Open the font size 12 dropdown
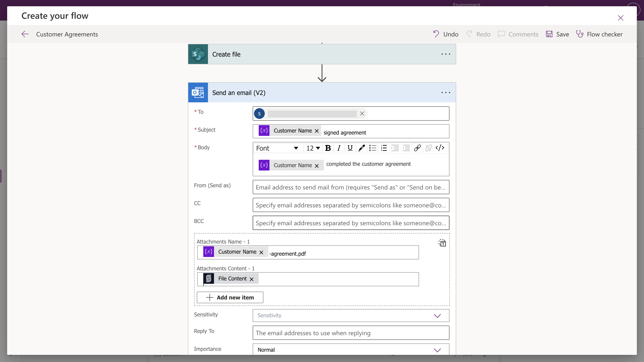Image resolution: width=644 pixels, height=362 pixels. coord(313,148)
